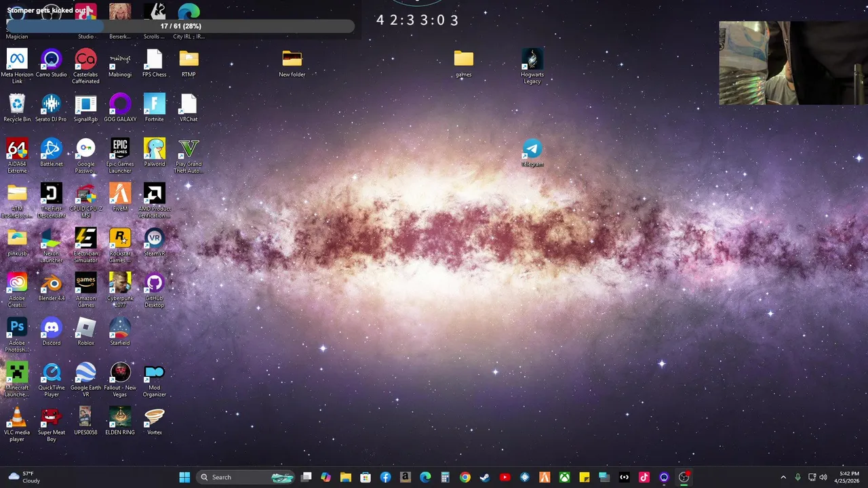
Task: Launch VLC media player from desktop
Action: [17, 424]
